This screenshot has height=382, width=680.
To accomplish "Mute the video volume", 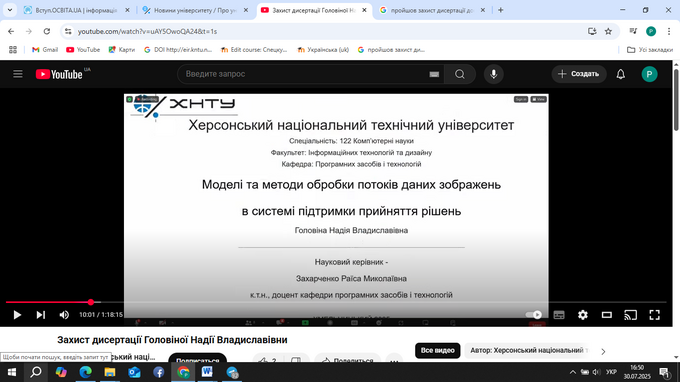I will point(64,315).
